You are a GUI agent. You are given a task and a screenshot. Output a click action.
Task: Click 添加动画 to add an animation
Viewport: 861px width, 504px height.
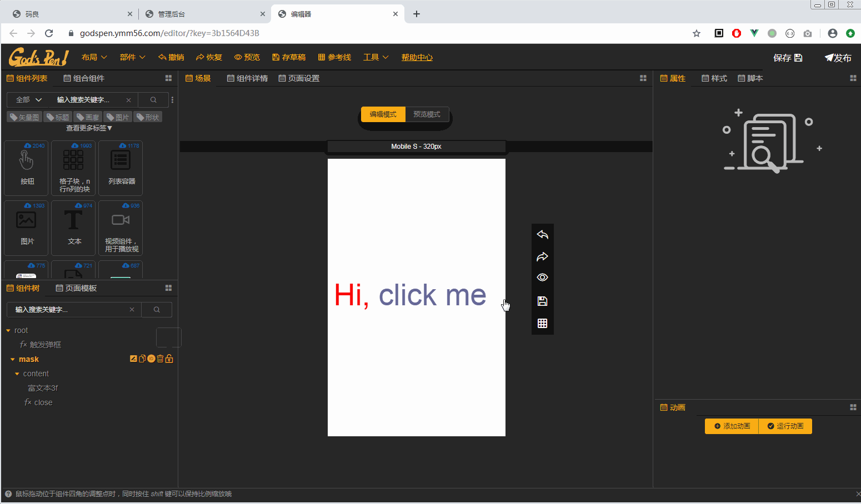(730, 426)
